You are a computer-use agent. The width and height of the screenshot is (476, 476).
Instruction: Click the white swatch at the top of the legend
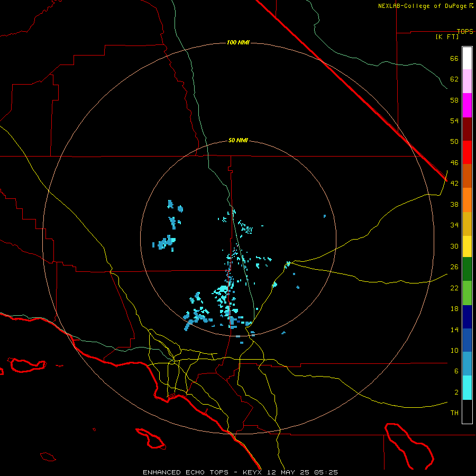click(x=467, y=58)
